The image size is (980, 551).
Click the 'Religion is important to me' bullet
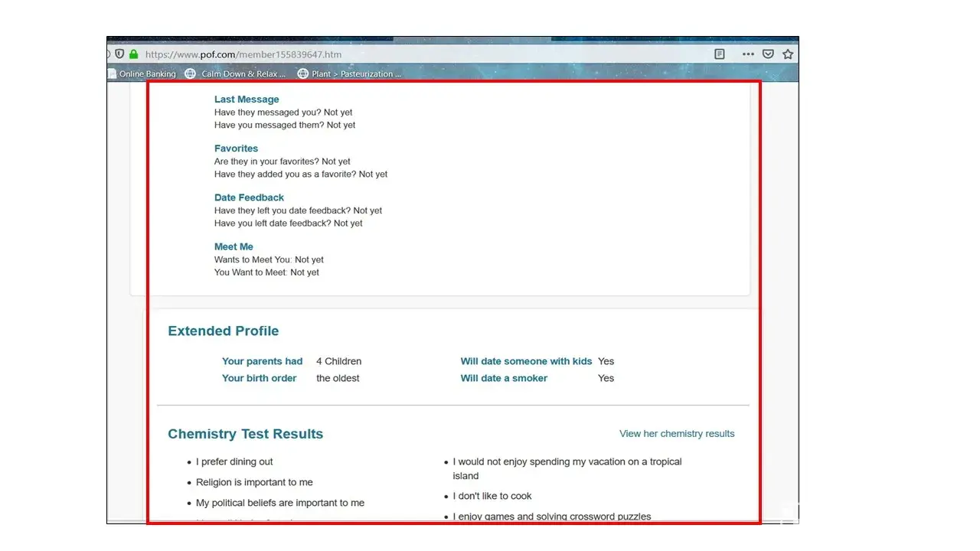[x=254, y=482]
